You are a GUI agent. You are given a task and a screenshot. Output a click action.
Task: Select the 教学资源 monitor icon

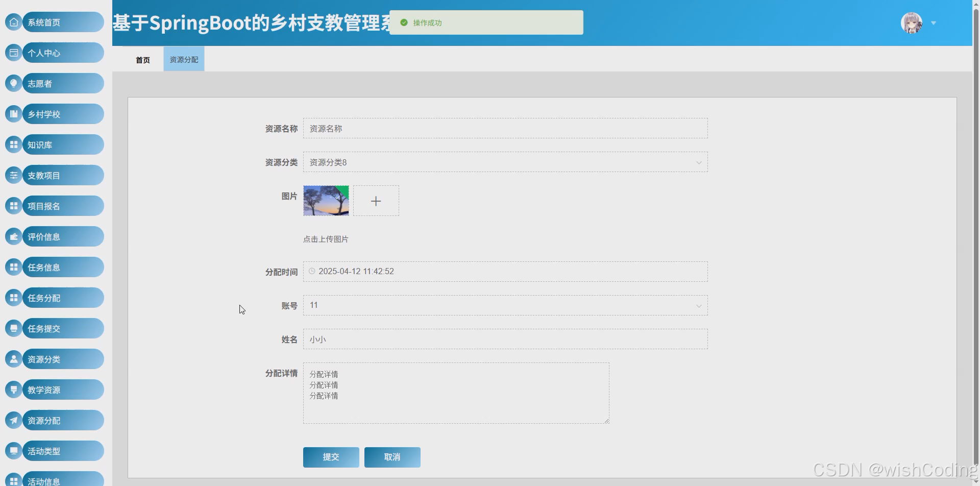pyautogui.click(x=13, y=389)
